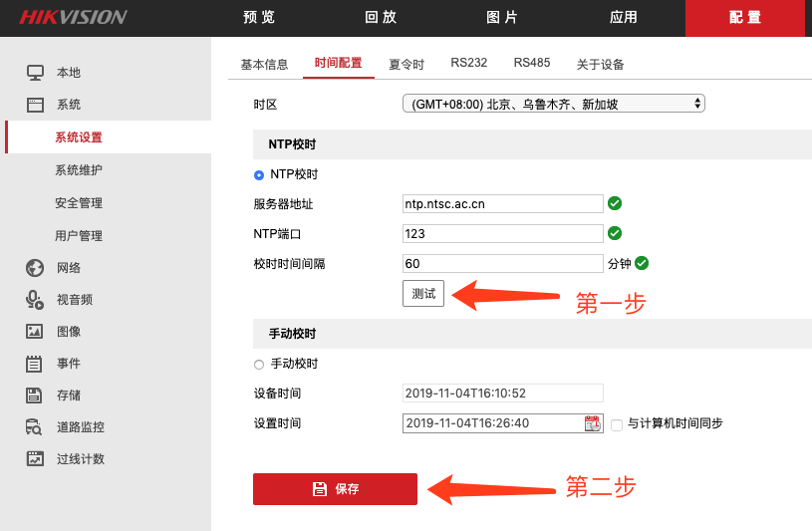Open the 道路监控 icon in sidebar
The image size is (812, 531).
pyautogui.click(x=35, y=427)
